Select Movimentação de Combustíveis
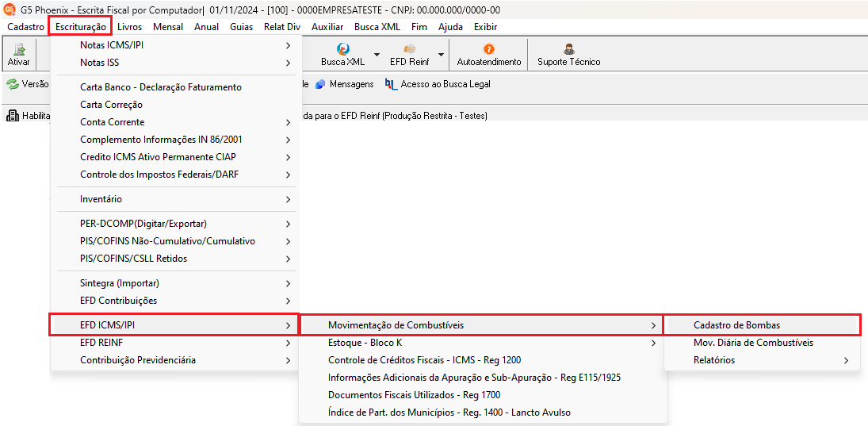 [x=482, y=325]
